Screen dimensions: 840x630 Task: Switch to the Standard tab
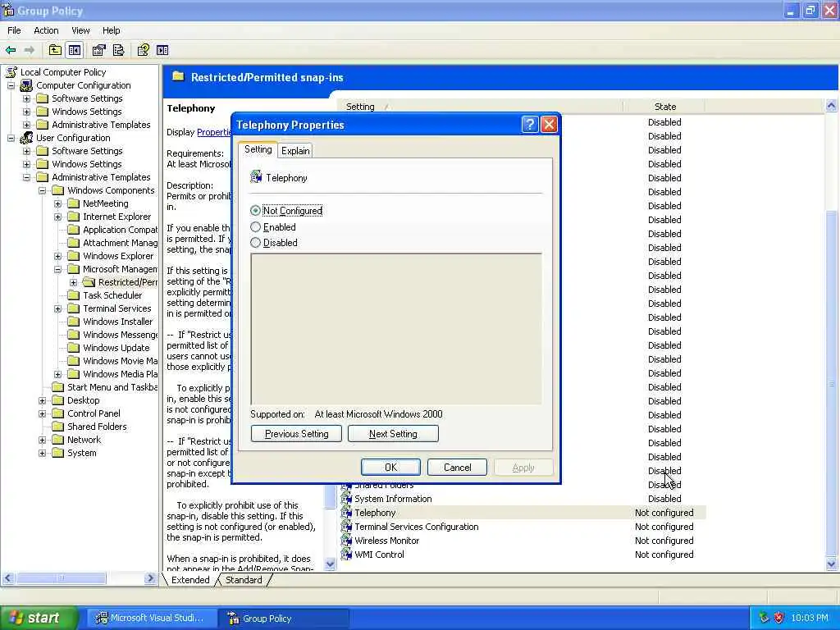[244, 580]
